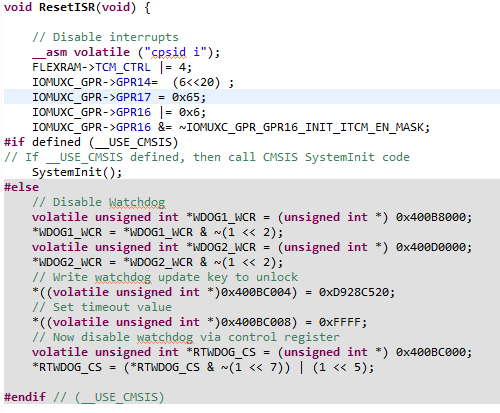
Task: Click the '__asm volatile ("cpsid i");' line
Action: coord(126,52)
